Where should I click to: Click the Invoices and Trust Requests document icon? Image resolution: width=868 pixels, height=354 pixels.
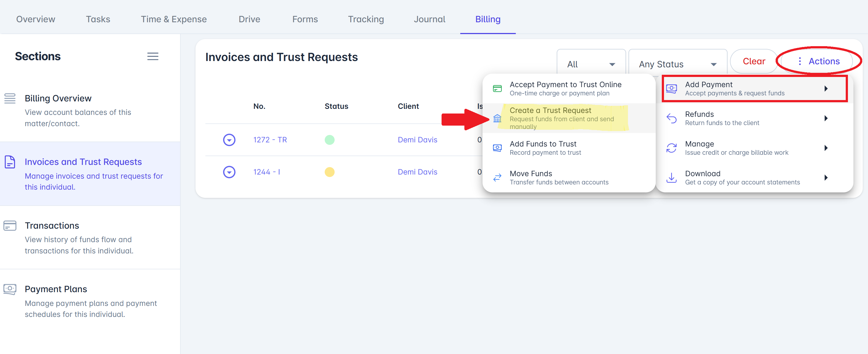(x=10, y=162)
